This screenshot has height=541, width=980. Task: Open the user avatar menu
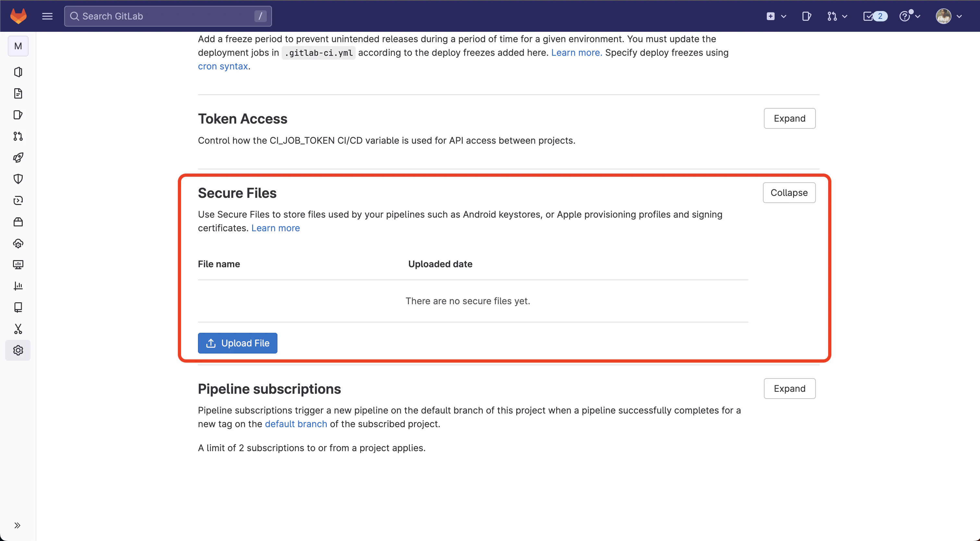pos(949,16)
